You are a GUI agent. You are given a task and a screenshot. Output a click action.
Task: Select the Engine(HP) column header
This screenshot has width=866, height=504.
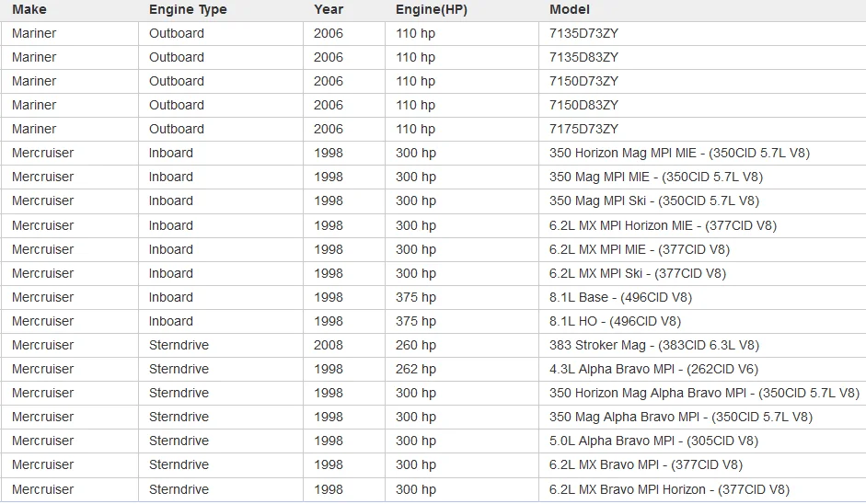point(432,9)
